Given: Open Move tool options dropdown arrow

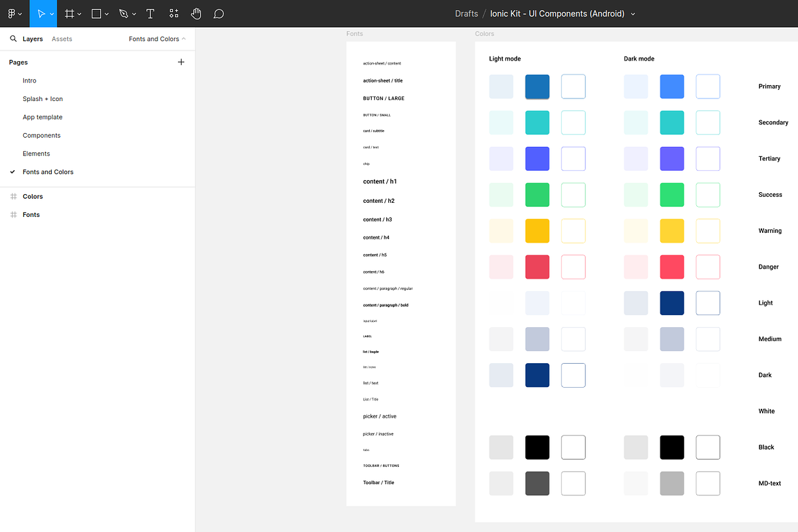Looking at the screenshot, I should pos(52,14).
